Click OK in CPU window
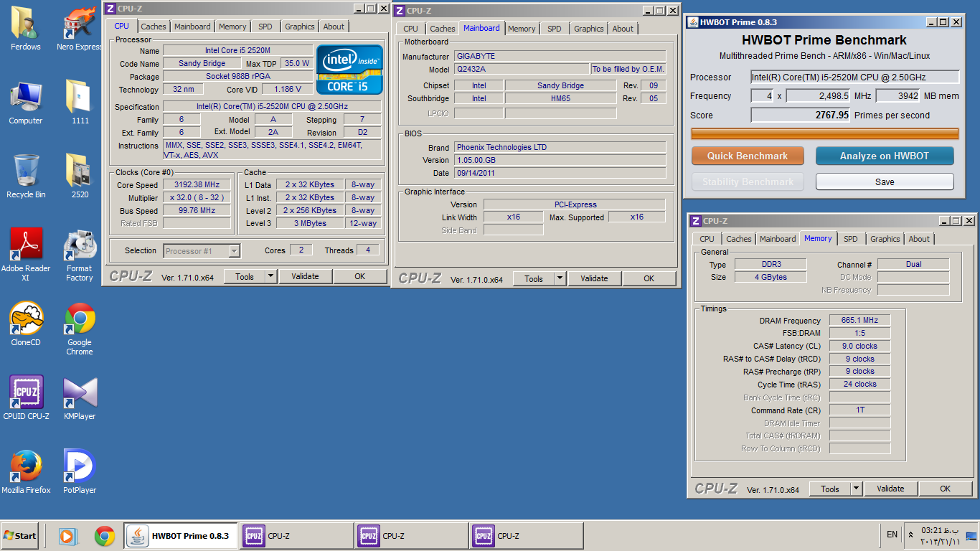Image resolution: width=980 pixels, height=551 pixels. point(360,276)
